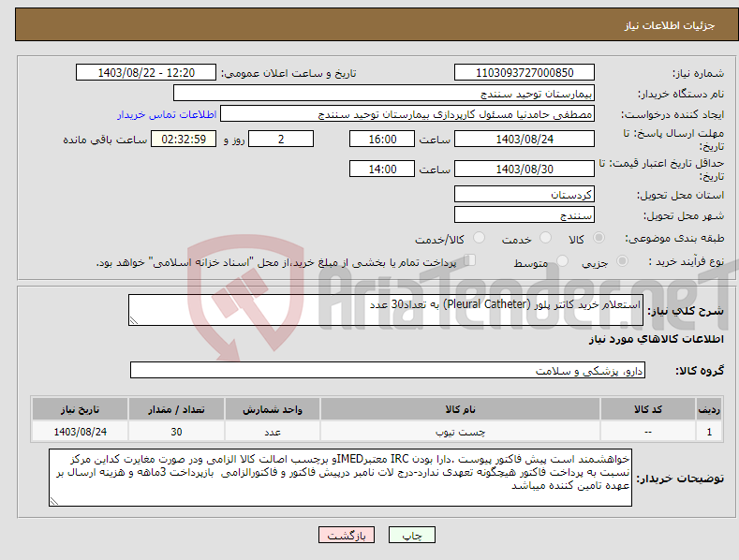
Task: Click the unit cell عدد
Action: (273, 432)
